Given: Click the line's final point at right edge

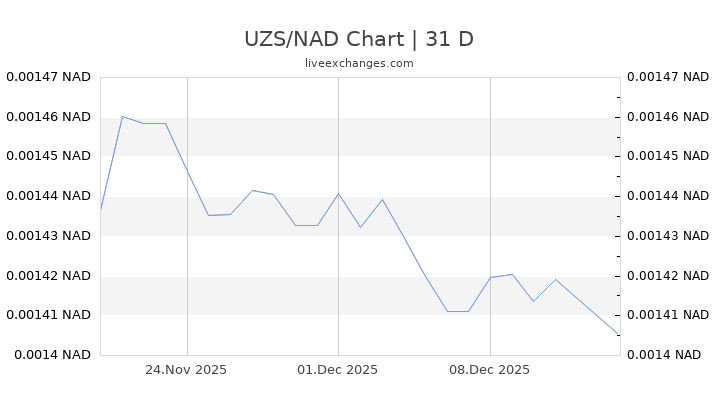Looking at the screenshot, I should [619, 336].
